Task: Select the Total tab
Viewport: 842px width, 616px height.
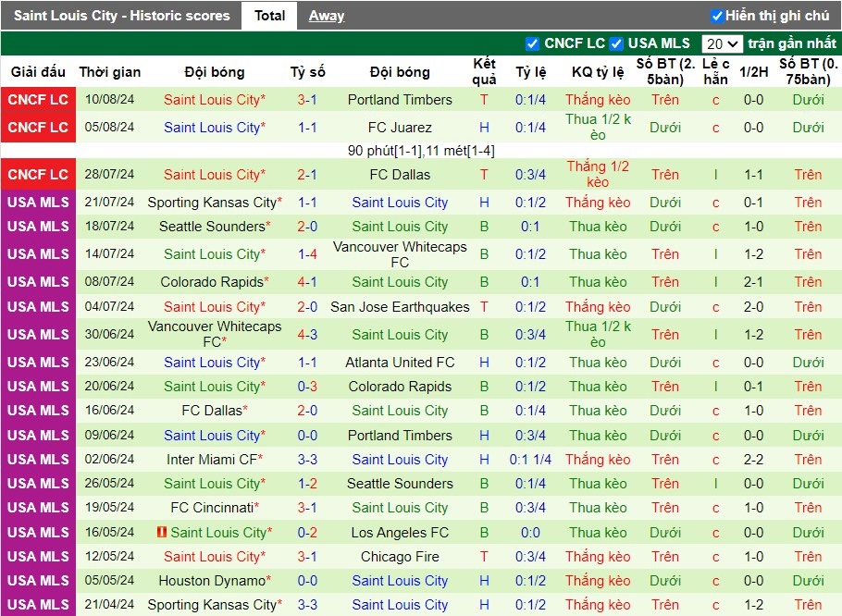Action: click(269, 16)
